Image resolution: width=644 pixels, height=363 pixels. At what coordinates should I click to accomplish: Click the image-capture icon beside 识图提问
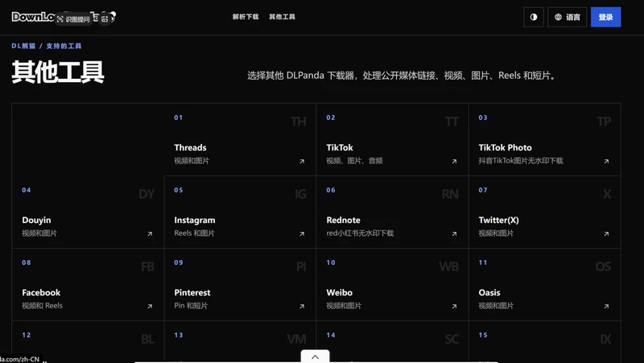click(105, 19)
